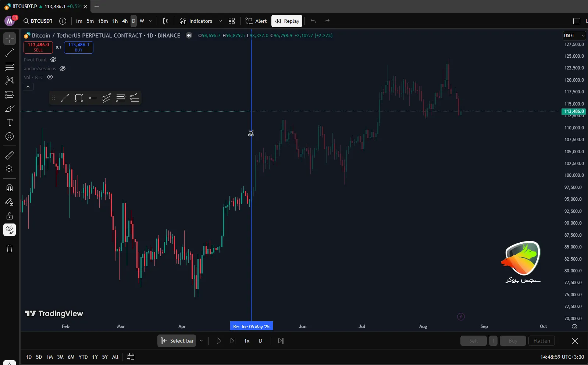Open the emoji icons tool

point(10,136)
